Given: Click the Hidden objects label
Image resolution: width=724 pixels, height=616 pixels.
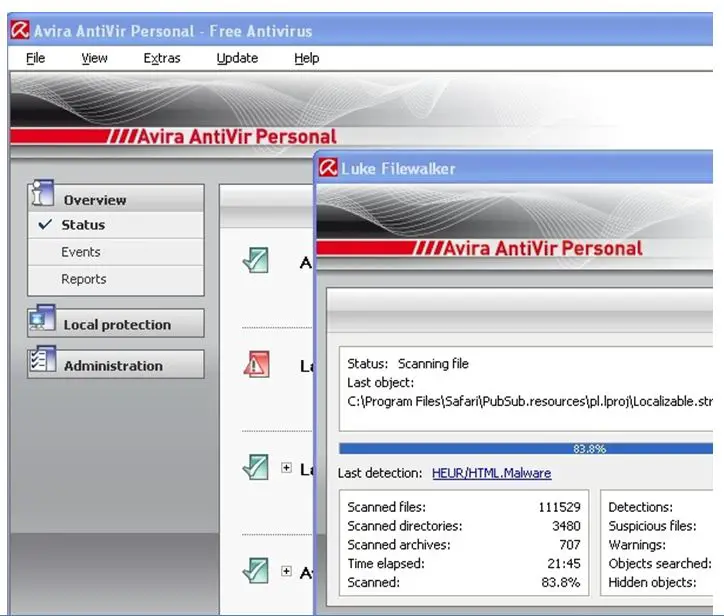Looking at the screenshot, I should [x=652, y=582].
